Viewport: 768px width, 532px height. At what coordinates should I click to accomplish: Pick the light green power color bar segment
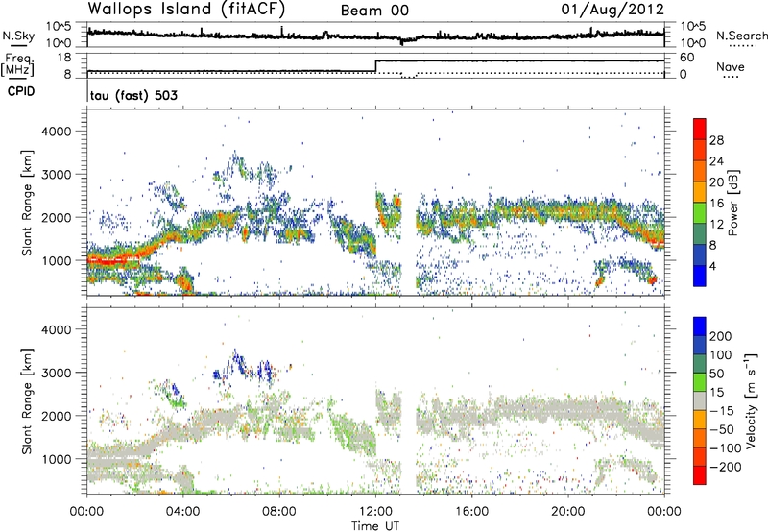(x=700, y=213)
